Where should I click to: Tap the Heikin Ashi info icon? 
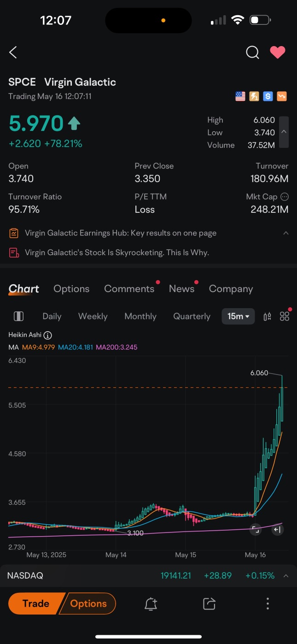(x=48, y=335)
